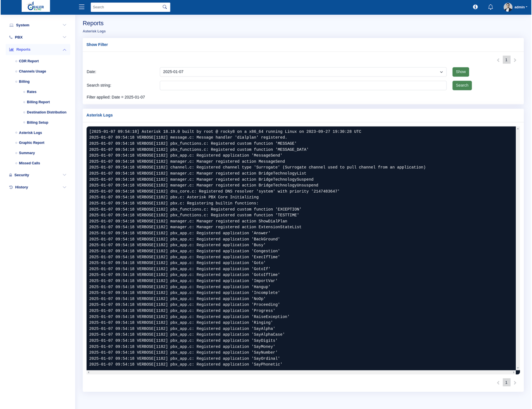Click the Search string input field
Image resolution: width=532 pixels, height=409 pixels.
coord(303,85)
